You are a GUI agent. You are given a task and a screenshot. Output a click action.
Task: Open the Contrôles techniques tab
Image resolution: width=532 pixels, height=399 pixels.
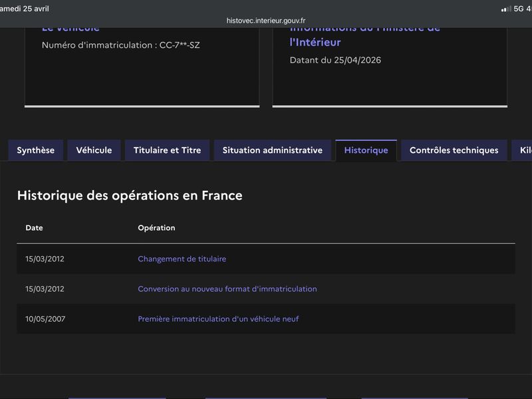(x=454, y=150)
